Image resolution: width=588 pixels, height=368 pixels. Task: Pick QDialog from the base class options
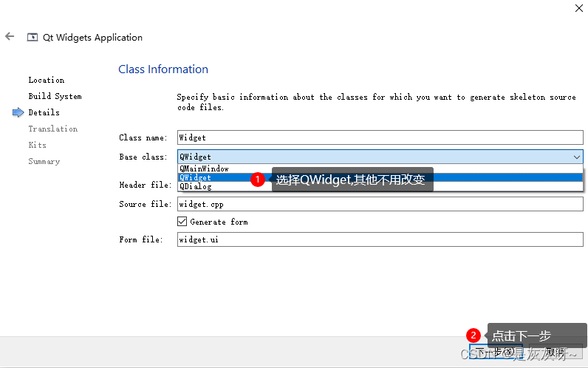click(196, 186)
